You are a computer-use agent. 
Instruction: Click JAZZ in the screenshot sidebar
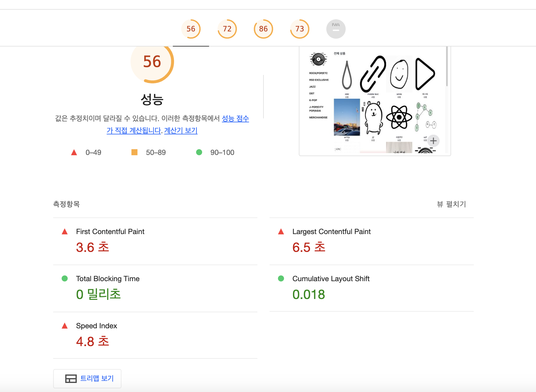312,87
